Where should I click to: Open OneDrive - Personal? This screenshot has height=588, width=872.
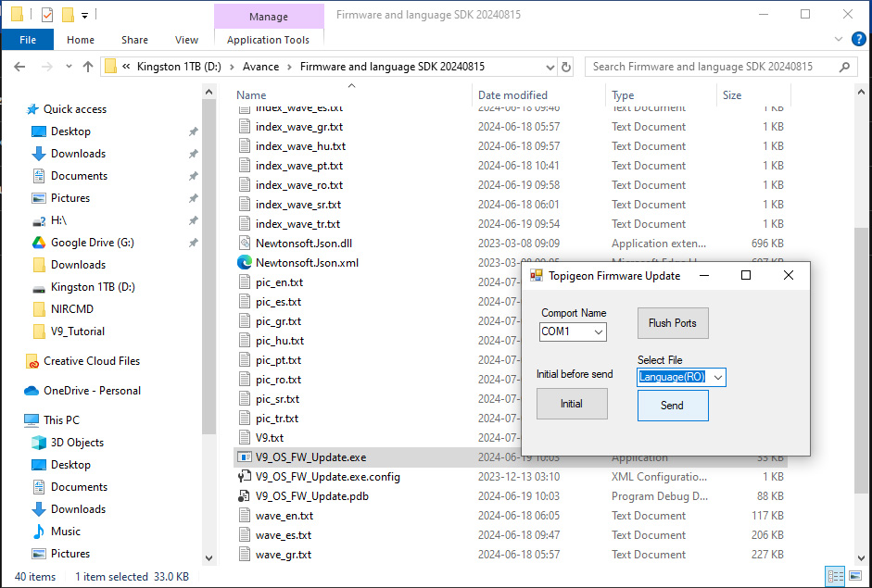click(93, 391)
